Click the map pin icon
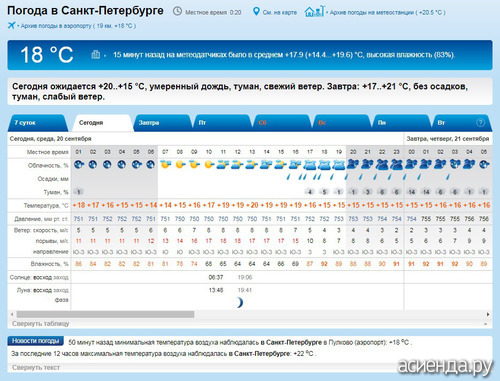Screen dimensions: 500x381 tap(256, 12)
